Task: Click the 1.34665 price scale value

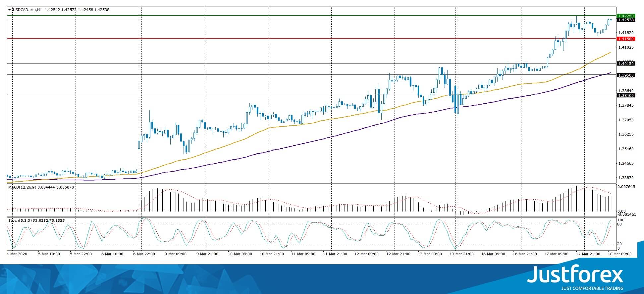Action: [x=626, y=163]
